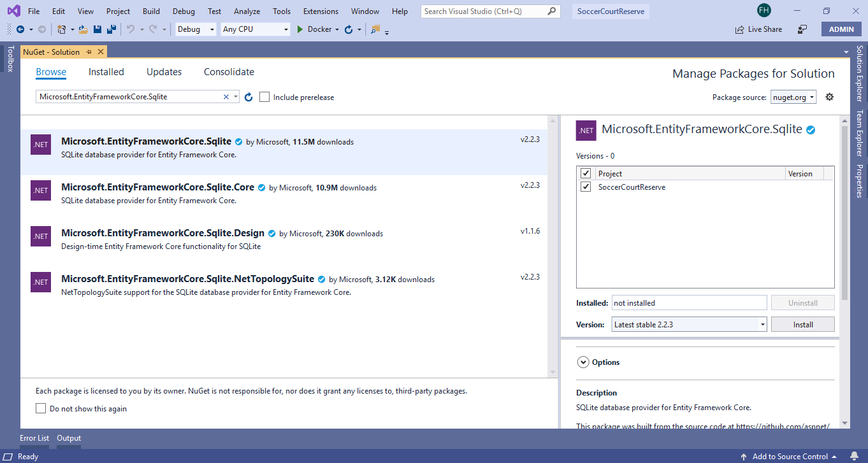Click the Undo arrow icon
Viewport: 868px width, 463px height.
tap(130, 29)
